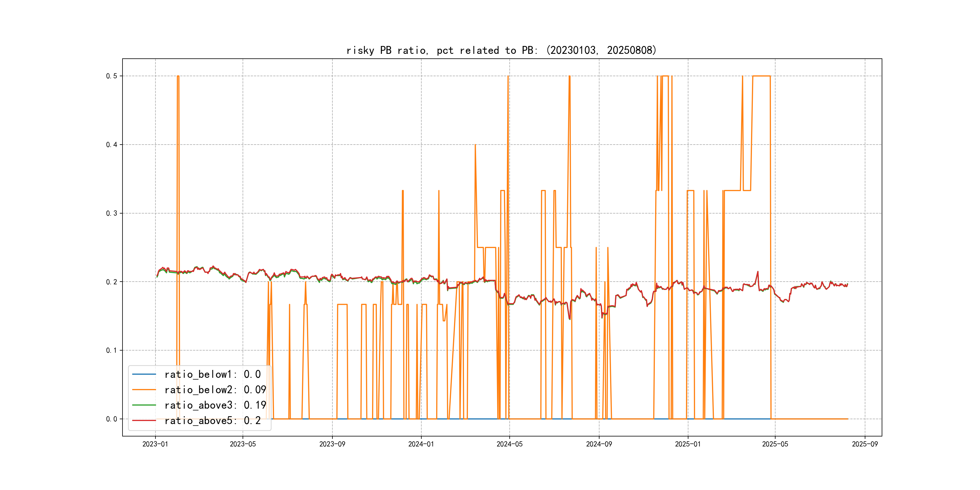Click the green ratio_above3 legend line

point(144,405)
